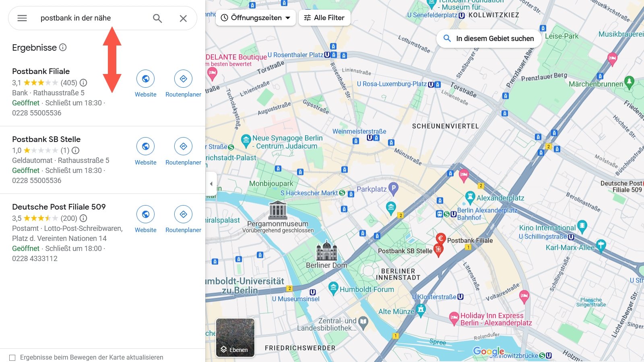Click the Berlin Alexanderplatz Bahnhof label
Image resolution: width=644 pixels, height=362 pixels.
point(487,214)
